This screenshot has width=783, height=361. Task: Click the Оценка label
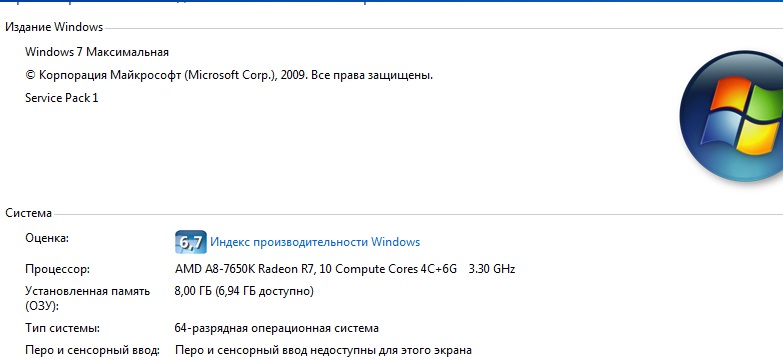47,238
